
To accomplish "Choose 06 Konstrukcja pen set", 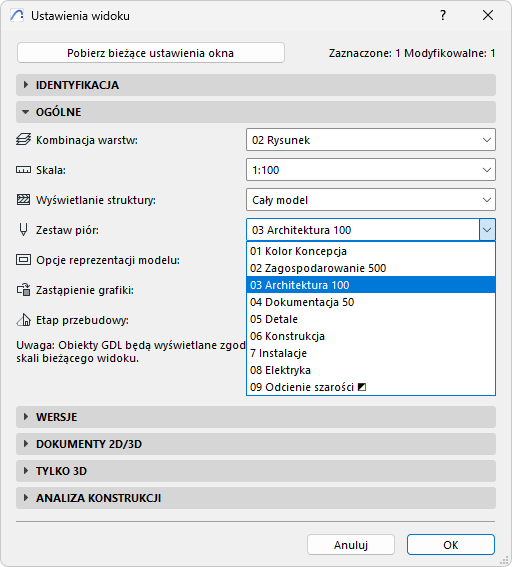I will (371, 336).
